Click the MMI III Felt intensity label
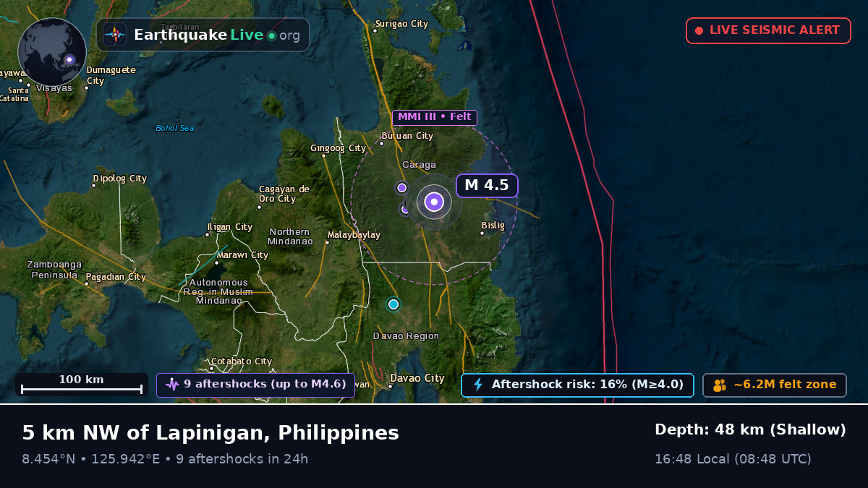Viewport: 868px width, 488px height. (x=435, y=117)
